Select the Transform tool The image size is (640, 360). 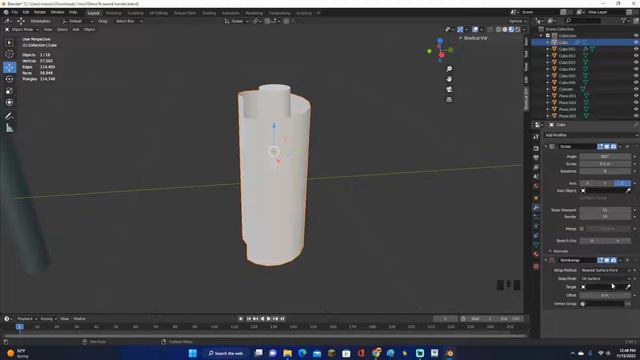tap(9, 103)
